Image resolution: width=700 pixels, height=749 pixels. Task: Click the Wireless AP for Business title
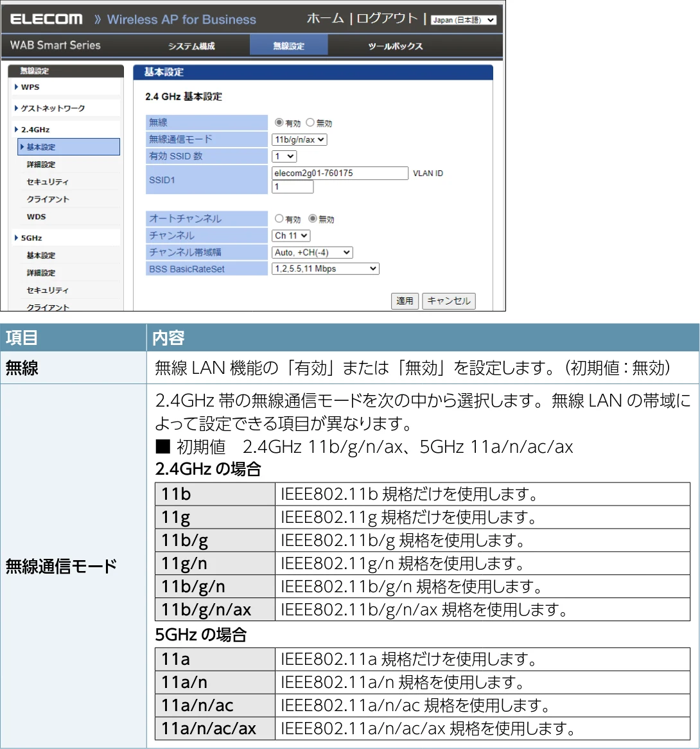coord(182,19)
